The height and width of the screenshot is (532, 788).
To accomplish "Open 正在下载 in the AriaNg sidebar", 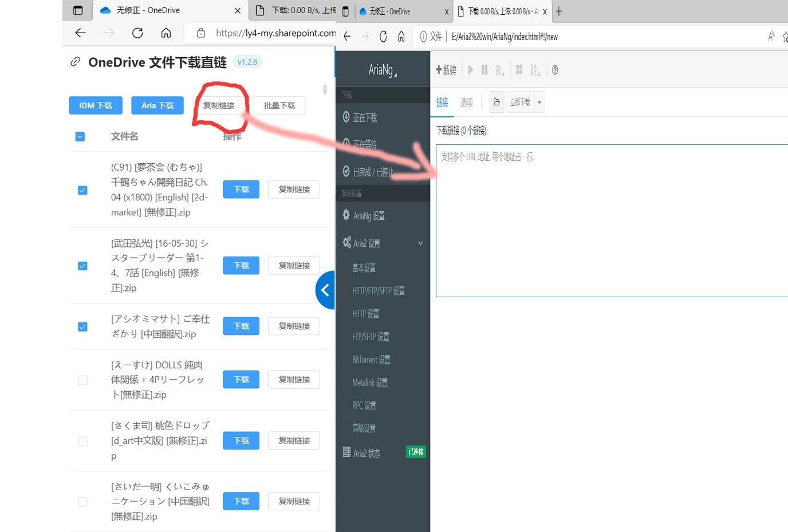I will 365,118.
